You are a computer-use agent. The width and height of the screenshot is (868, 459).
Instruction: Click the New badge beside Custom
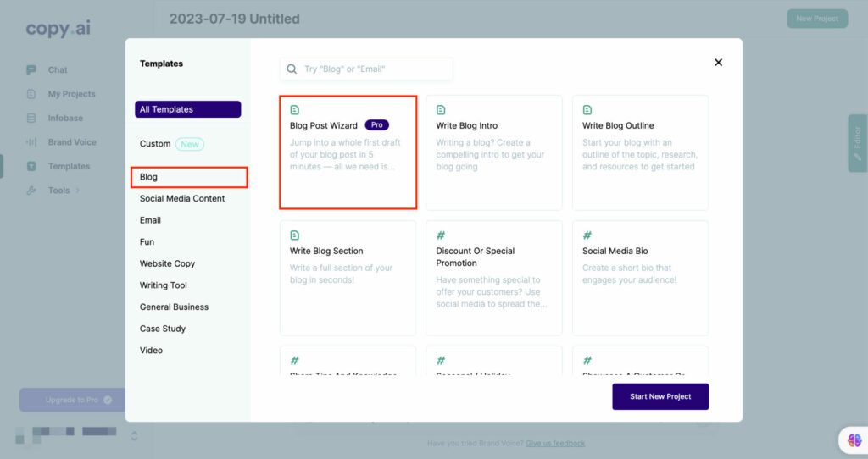(x=190, y=144)
